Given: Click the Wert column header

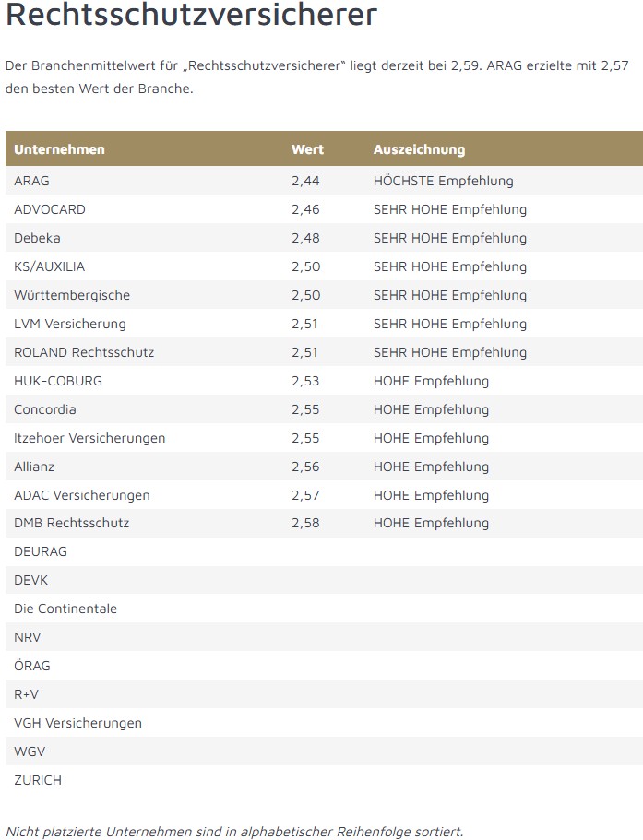Looking at the screenshot, I should (307, 149).
